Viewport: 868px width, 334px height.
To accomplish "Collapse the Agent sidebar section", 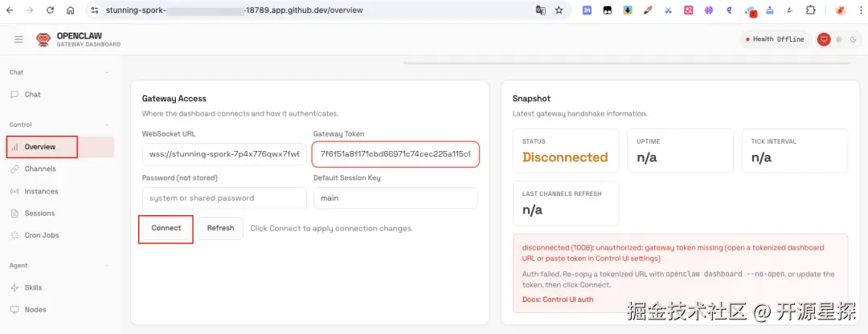I will 107,265.
